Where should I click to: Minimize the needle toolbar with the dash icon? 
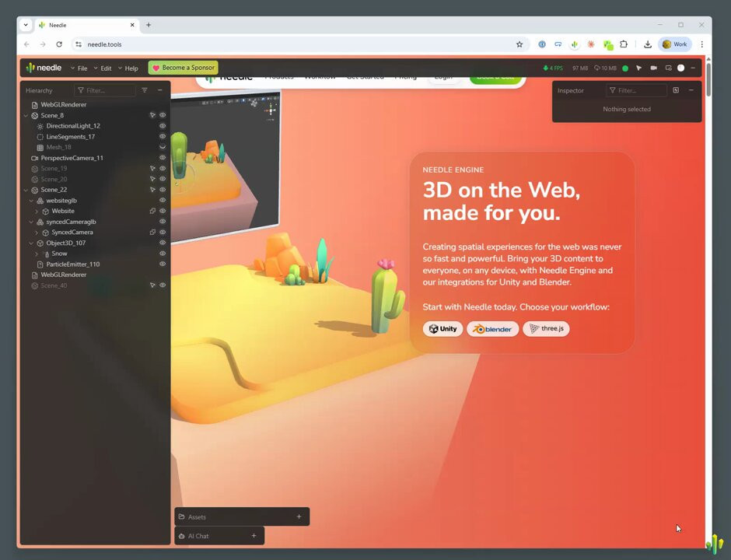coord(693,68)
